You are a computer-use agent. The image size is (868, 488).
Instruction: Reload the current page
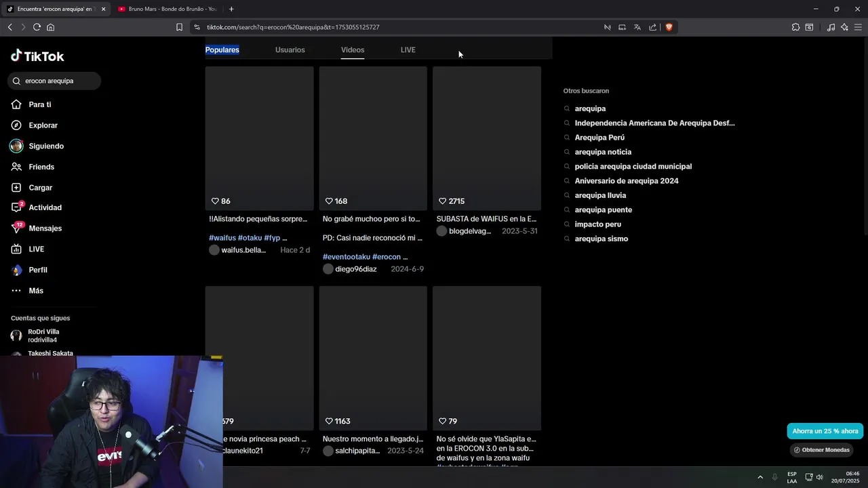pyautogui.click(x=37, y=27)
